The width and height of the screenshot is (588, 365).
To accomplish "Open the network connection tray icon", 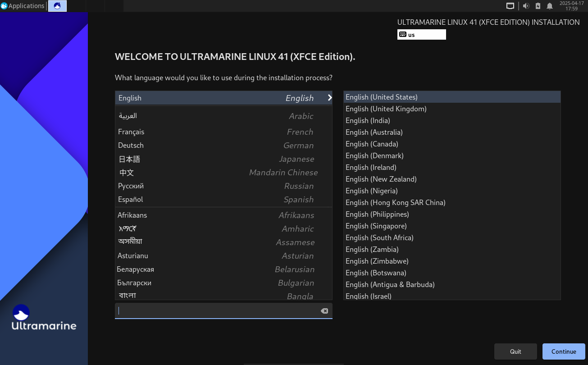I will [x=510, y=6].
